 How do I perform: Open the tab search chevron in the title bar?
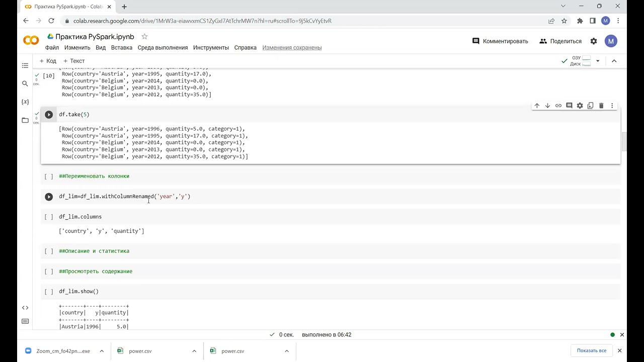[563, 6]
